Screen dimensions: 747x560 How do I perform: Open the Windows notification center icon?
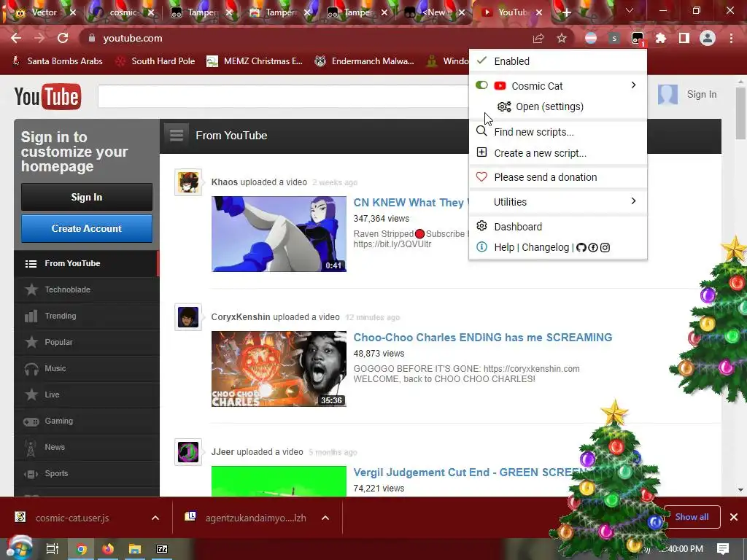(x=723, y=548)
